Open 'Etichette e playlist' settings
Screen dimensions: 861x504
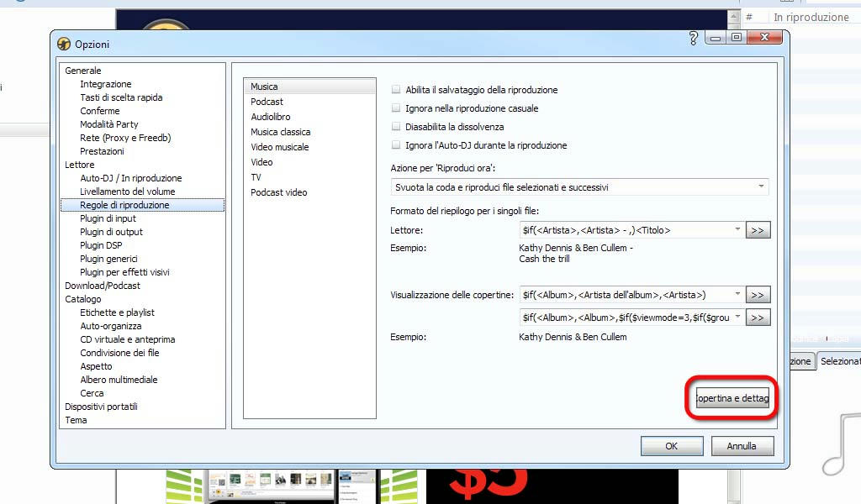point(117,312)
